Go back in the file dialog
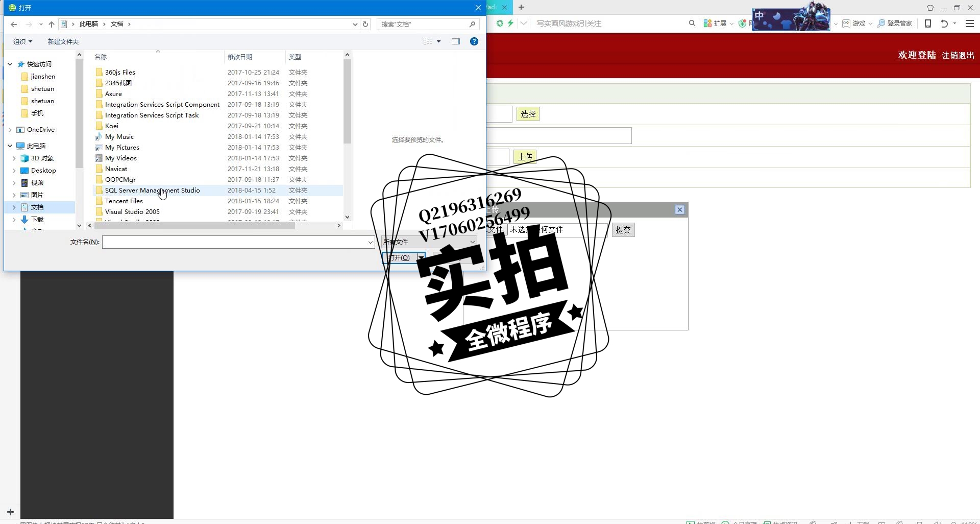This screenshot has width=980, height=524. (x=14, y=24)
